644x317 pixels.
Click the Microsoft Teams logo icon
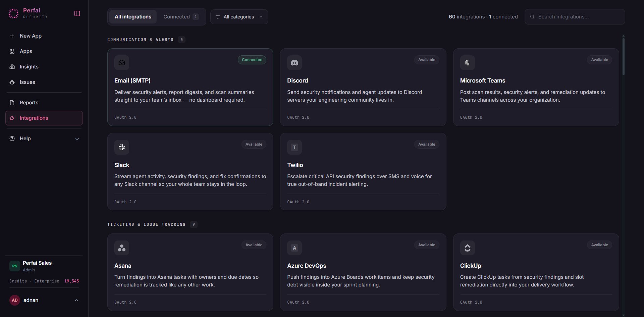467,63
